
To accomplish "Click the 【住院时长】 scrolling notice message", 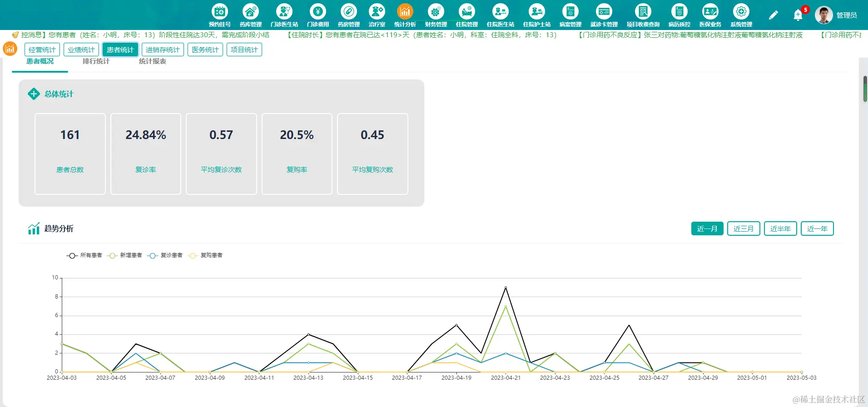I will (x=422, y=35).
